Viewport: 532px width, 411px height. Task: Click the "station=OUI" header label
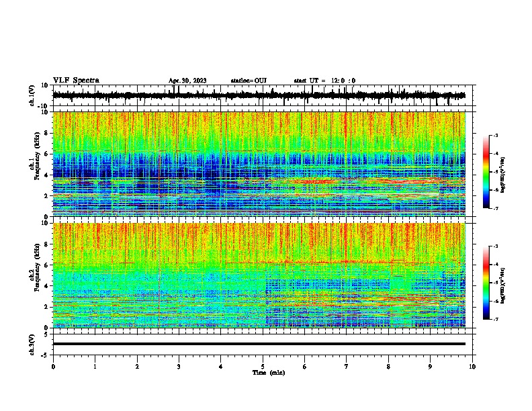point(249,81)
